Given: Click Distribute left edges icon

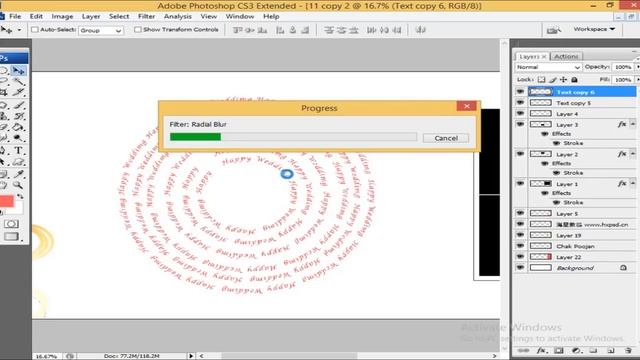Looking at the screenshot, I should (371, 30).
